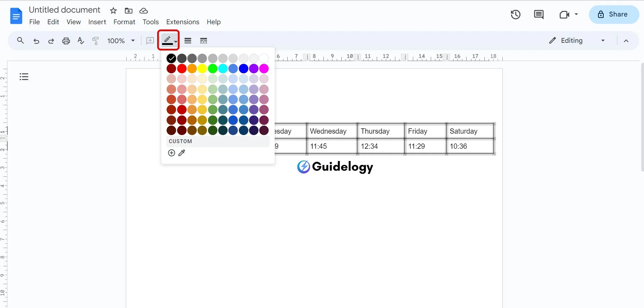This screenshot has width=644, height=308.
Task: Choose the purple swatch
Action: (x=254, y=68)
